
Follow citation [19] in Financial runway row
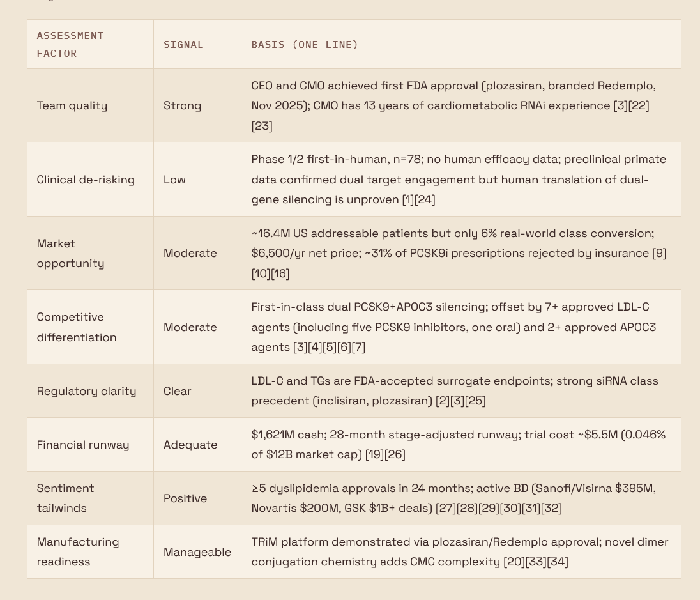click(x=375, y=454)
